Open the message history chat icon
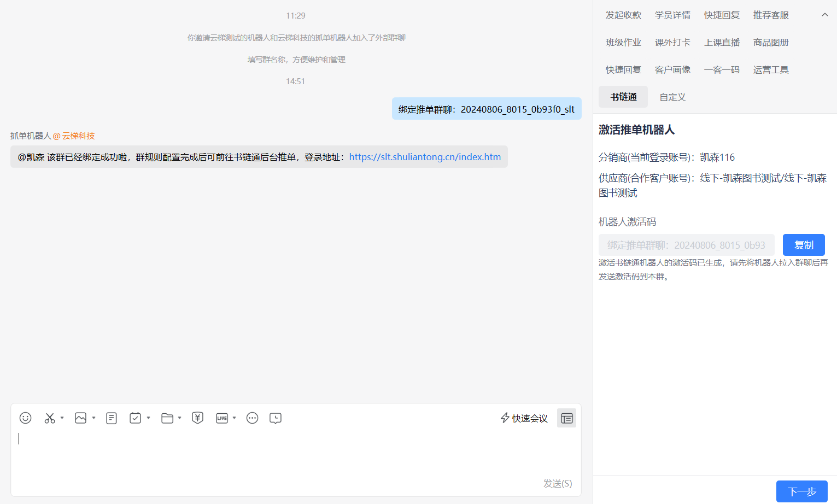 click(276, 418)
